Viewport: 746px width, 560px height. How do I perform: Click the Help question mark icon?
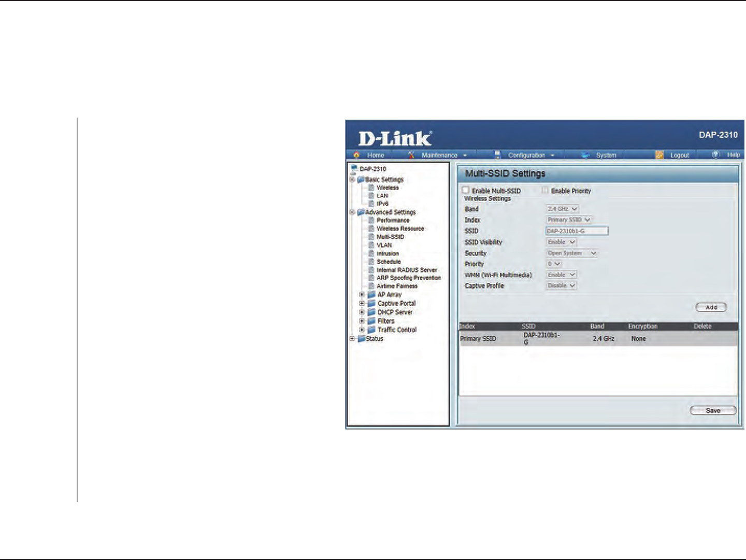pyautogui.click(x=716, y=154)
